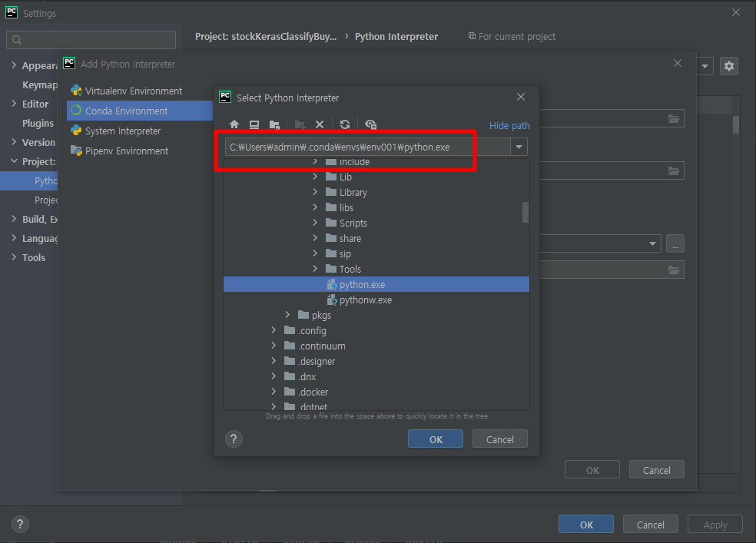Screen dimensions: 756x543
Task: Expand the .config folder
Action: tap(274, 330)
